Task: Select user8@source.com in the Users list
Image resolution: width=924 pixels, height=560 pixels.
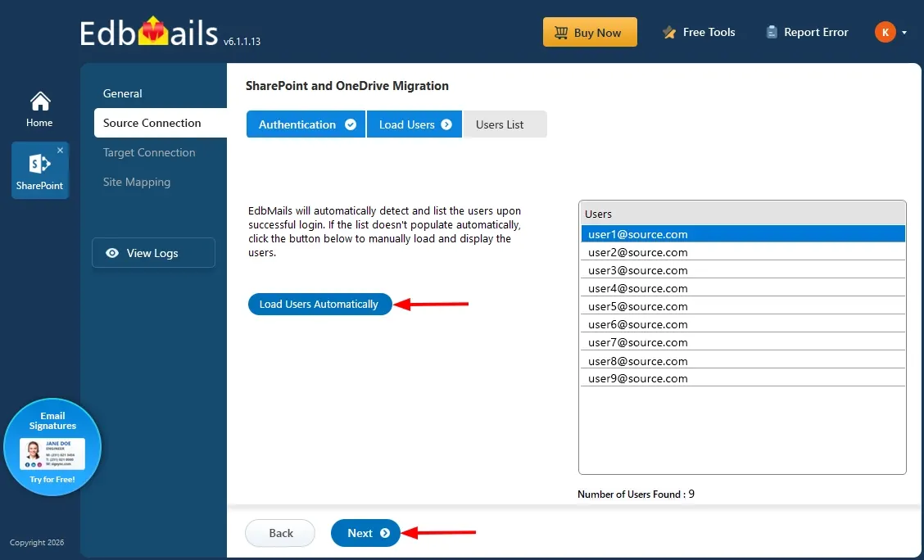Action: (x=743, y=361)
